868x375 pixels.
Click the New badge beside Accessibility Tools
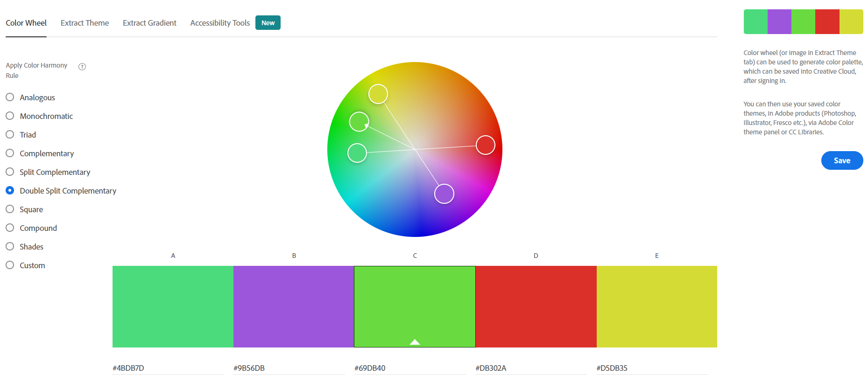point(268,23)
